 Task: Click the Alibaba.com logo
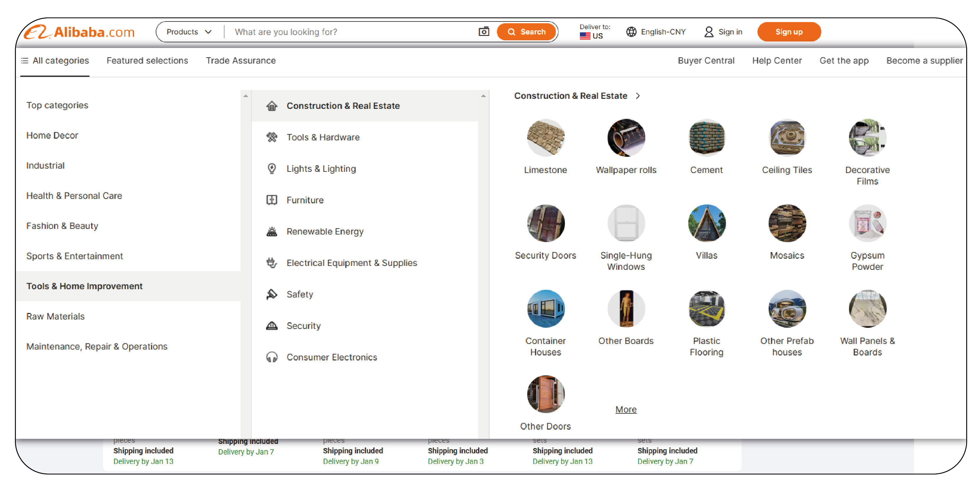coord(79,32)
